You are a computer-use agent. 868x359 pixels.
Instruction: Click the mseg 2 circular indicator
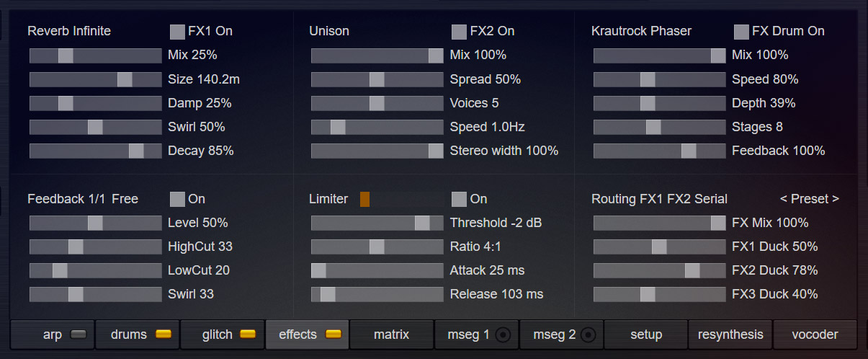589,334
